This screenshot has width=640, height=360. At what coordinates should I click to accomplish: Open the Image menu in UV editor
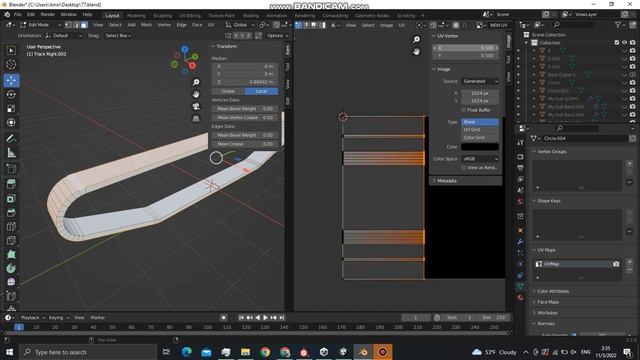pos(386,25)
